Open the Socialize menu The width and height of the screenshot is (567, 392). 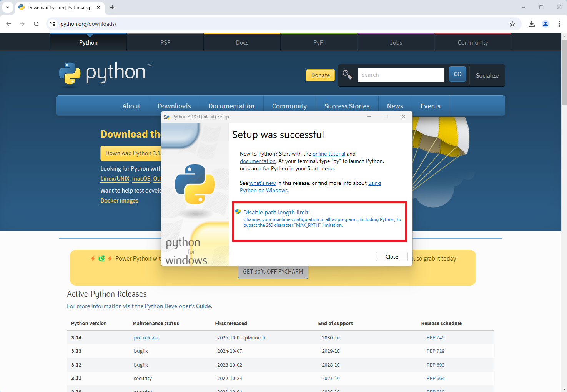(487, 75)
